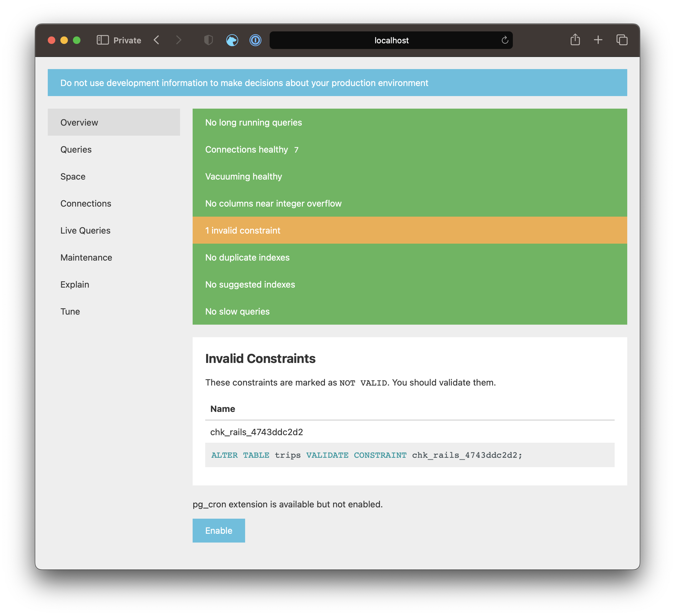Open the Space sidebar page
Viewport: 675px width, 616px height.
click(73, 176)
